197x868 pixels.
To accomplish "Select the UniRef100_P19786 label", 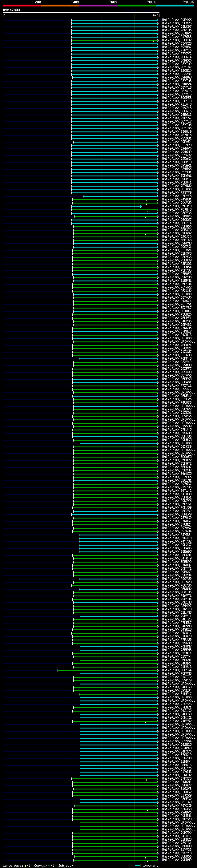I will (x=177, y=487).
